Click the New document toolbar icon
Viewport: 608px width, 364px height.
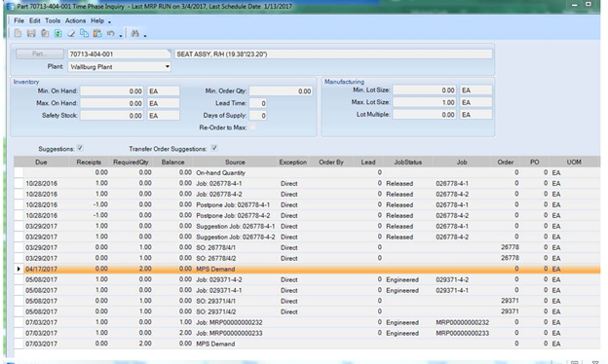pyautogui.click(x=18, y=33)
